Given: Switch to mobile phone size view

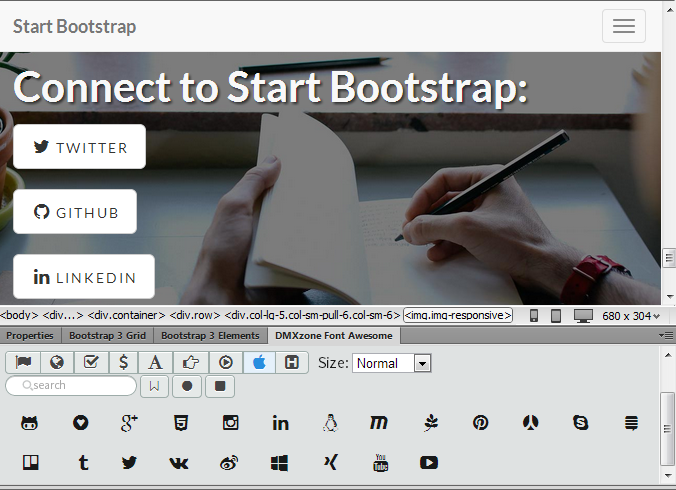Looking at the screenshot, I should click(534, 316).
